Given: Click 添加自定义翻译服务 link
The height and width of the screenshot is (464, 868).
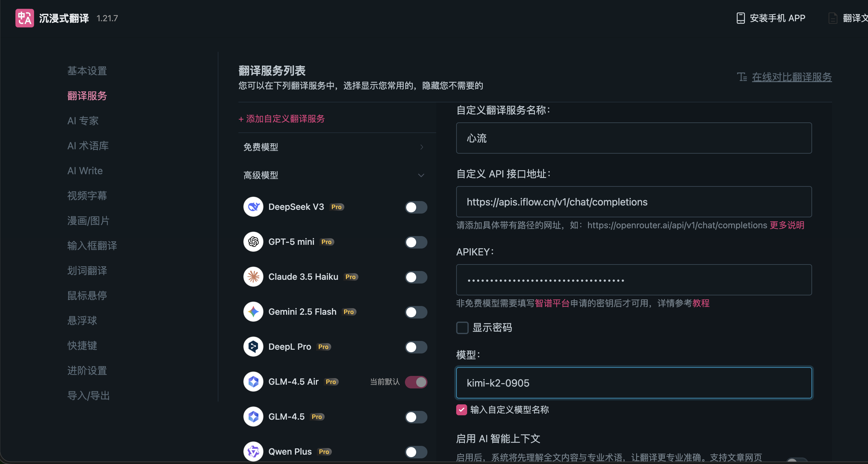Looking at the screenshot, I should 282,119.
